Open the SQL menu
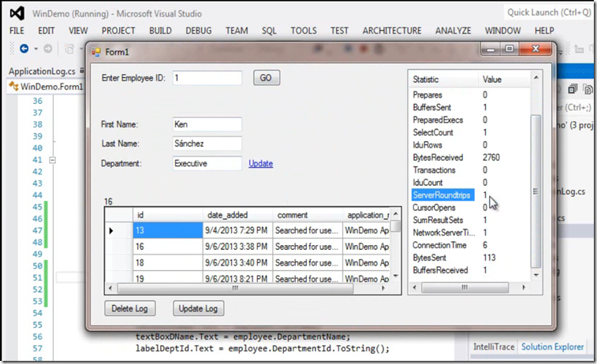 [x=269, y=31]
